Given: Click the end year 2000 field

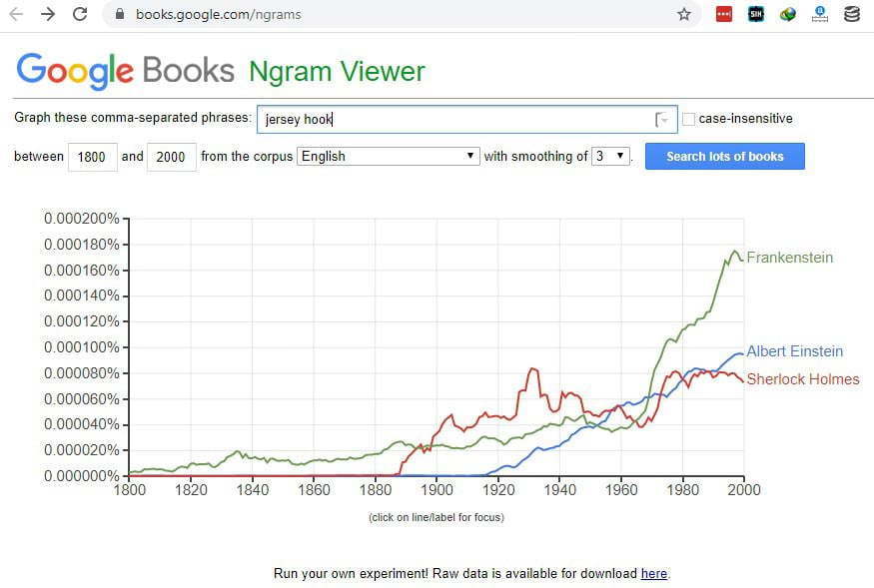Looking at the screenshot, I should [172, 157].
